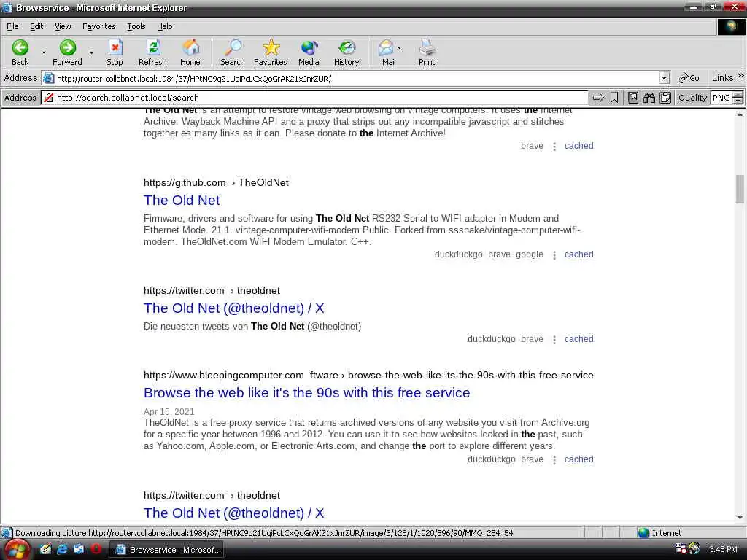Open the options dots for bleepingcomputer result
This screenshot has height=560, width=747.
[x=554, y=460]
